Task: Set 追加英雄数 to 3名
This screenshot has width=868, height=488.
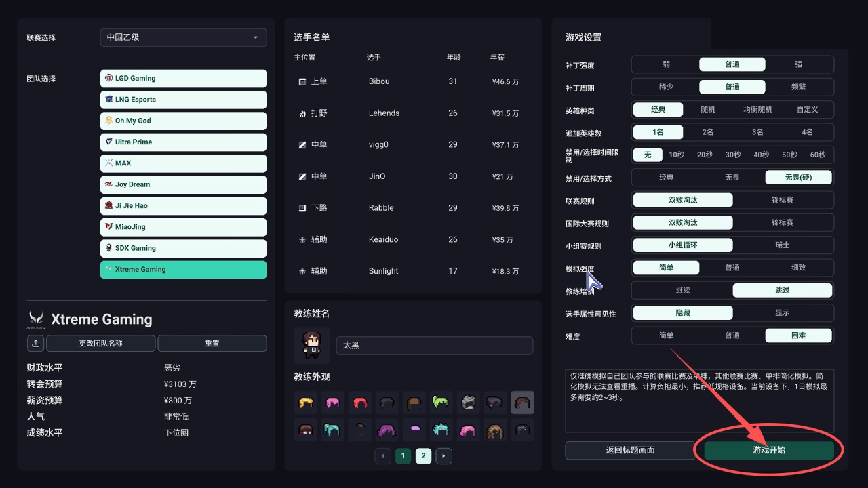Action: pos(757,132)
